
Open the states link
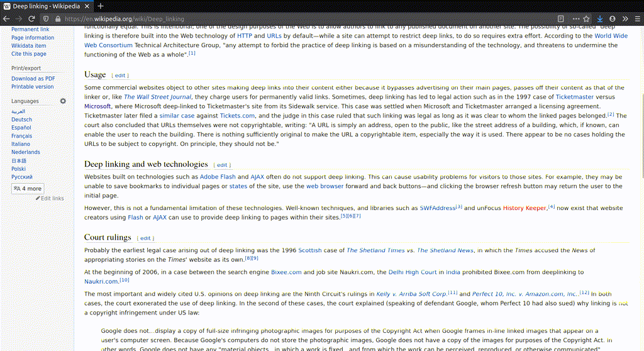pyautogui.click(x=238, y=186)
